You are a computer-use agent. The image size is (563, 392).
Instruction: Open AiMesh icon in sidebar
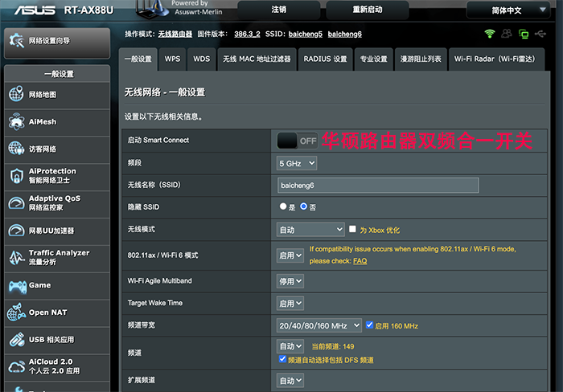click(x=17, y=122)
